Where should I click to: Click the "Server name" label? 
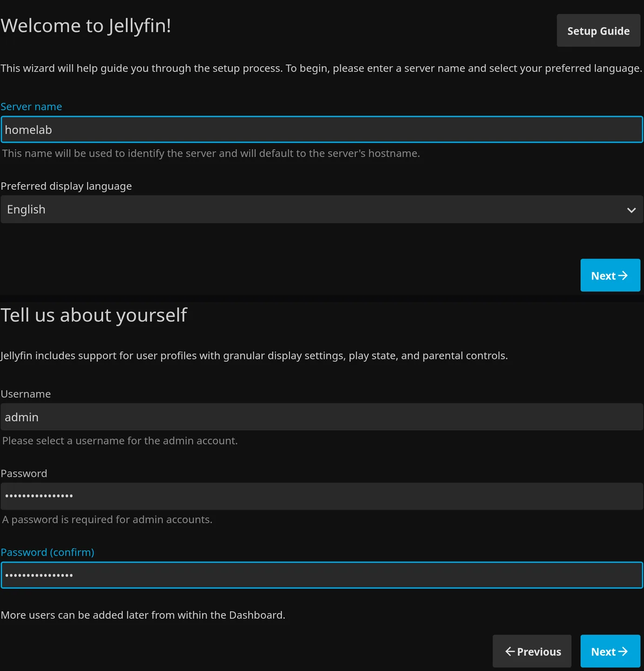click(31, 106)
